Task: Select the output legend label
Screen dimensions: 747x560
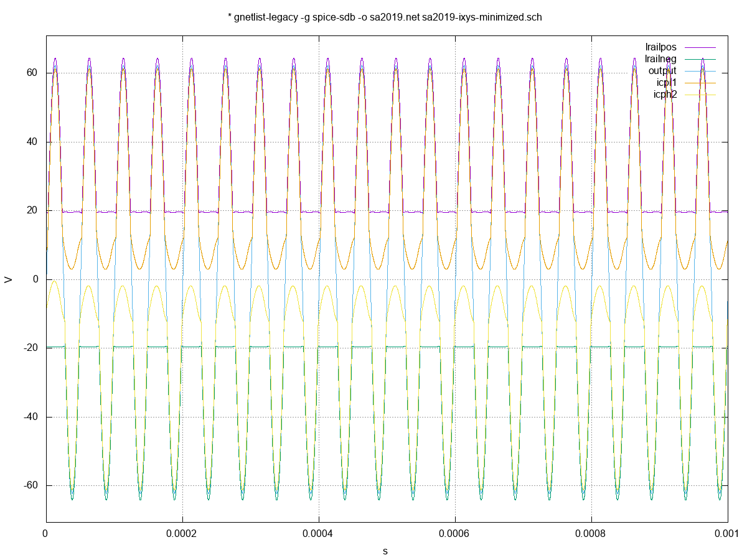Action: (x=662, y=71)
